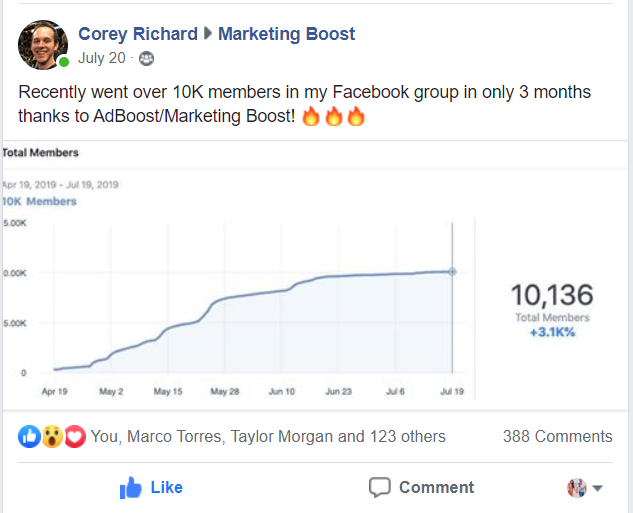
Task: Open the Marketing Boost group link
Action: (287, 34)
